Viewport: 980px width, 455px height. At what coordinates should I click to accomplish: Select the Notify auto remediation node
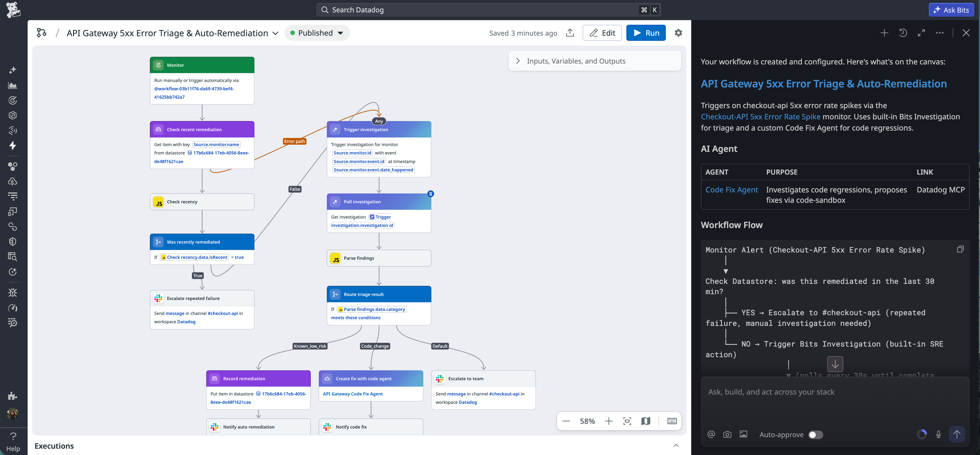click(258, 427)
